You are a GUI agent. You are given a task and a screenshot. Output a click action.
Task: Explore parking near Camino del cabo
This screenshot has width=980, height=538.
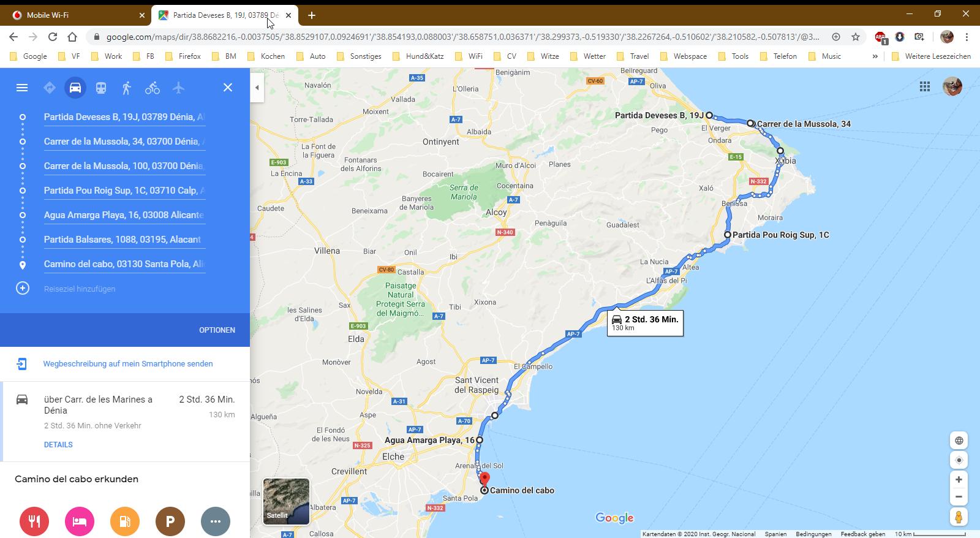(170, 521)
